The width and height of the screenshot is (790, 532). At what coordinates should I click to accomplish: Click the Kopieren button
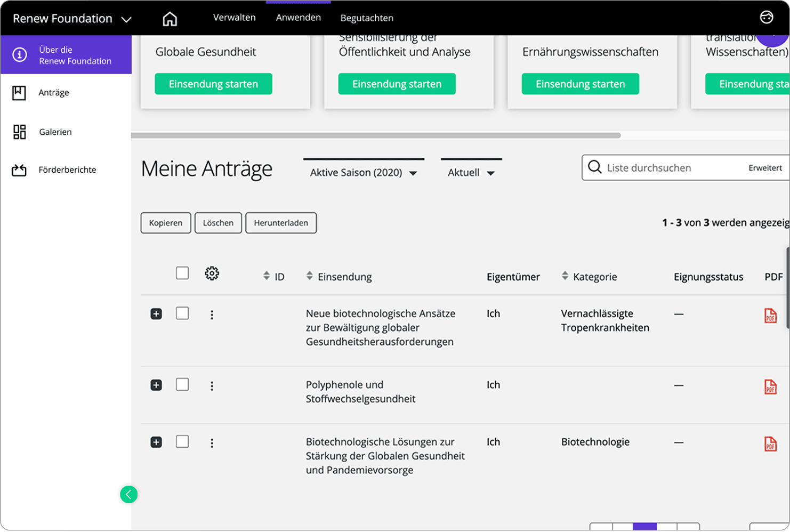(x=166, y=223)
